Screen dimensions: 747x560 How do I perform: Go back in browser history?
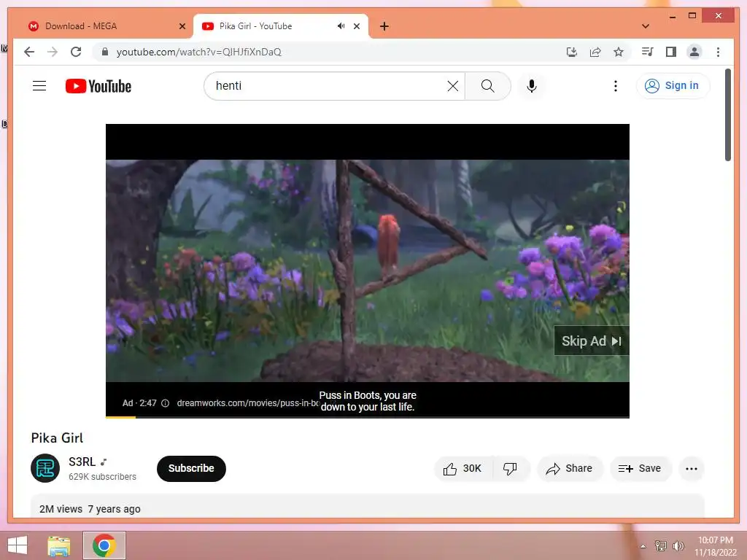click(29, 52)
